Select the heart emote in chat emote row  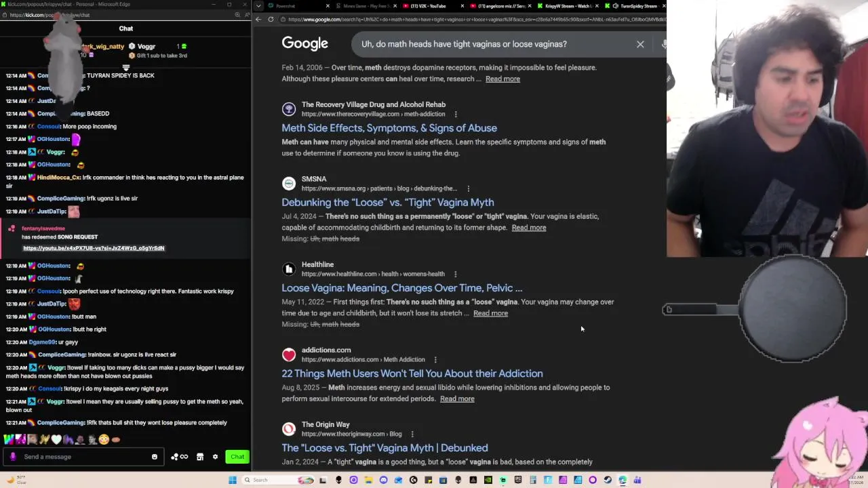(x=56, y=440)
